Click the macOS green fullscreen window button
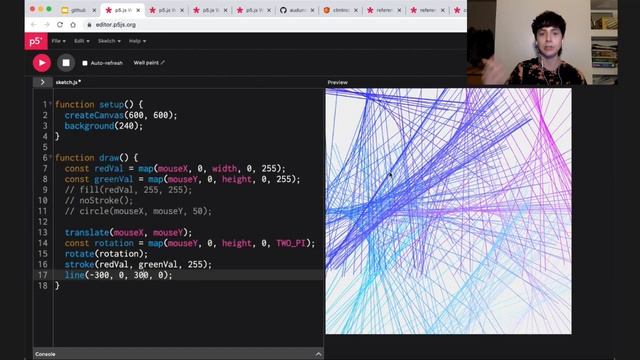This screenshot has width=640, height=360. pos(49,9)
